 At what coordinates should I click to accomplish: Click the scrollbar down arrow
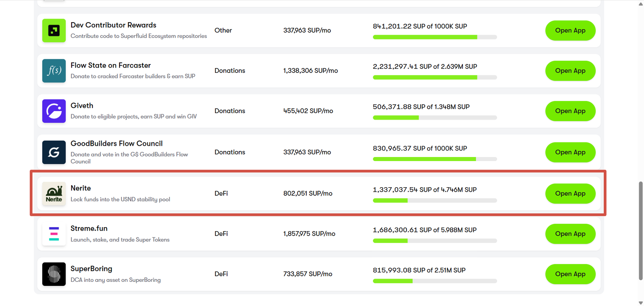640,303
